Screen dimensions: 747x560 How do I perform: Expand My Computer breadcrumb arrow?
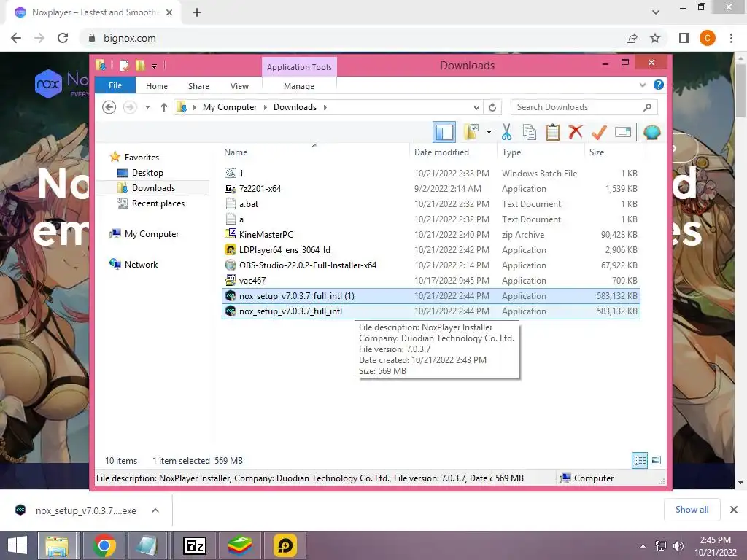[266, 107]
